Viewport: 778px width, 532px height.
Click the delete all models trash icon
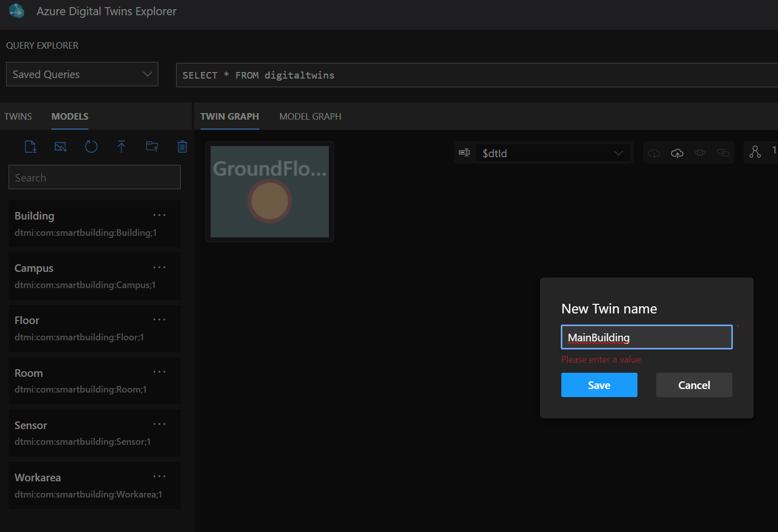coord(182,147)
